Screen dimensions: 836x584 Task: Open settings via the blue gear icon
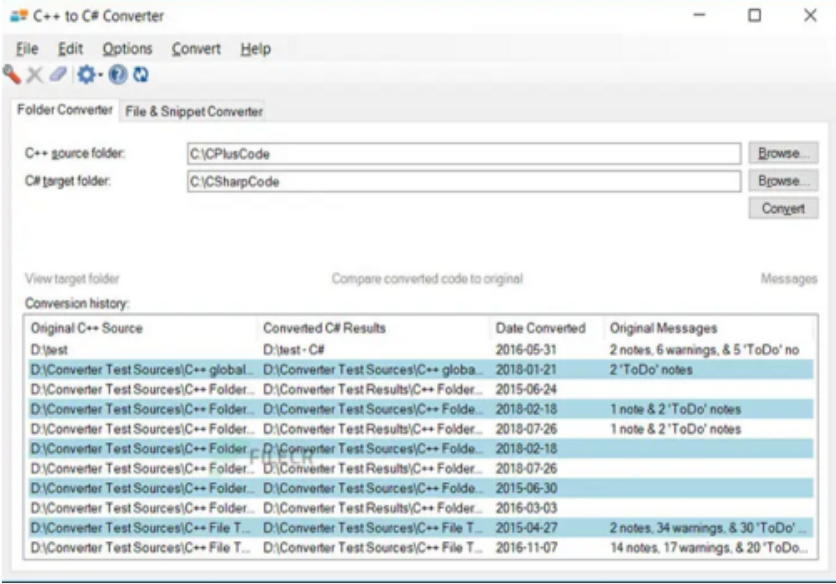pos(86,75)
